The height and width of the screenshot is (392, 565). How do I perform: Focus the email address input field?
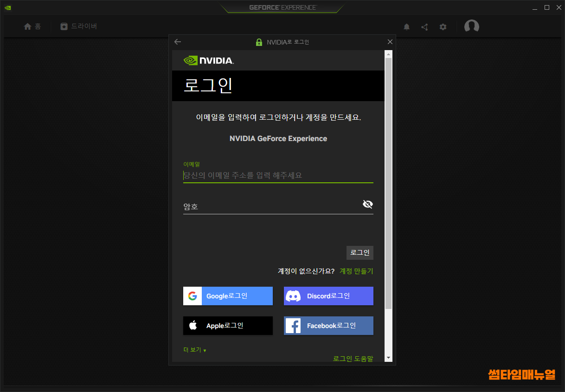pyautogui.click(x=278, y=175)
